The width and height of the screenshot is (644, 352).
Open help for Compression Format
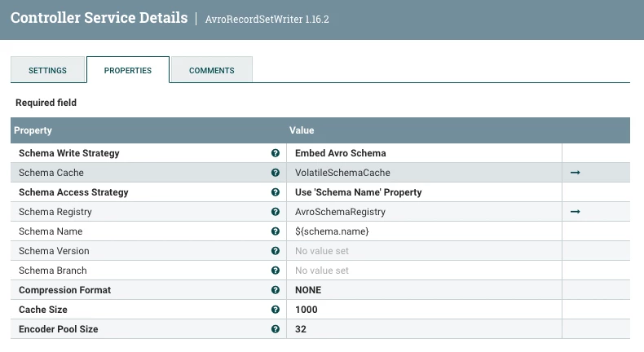coord(276,290)
